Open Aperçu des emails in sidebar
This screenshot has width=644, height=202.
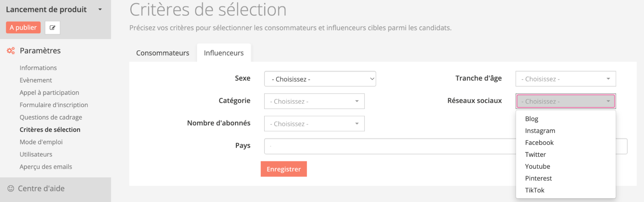[46, 167]
